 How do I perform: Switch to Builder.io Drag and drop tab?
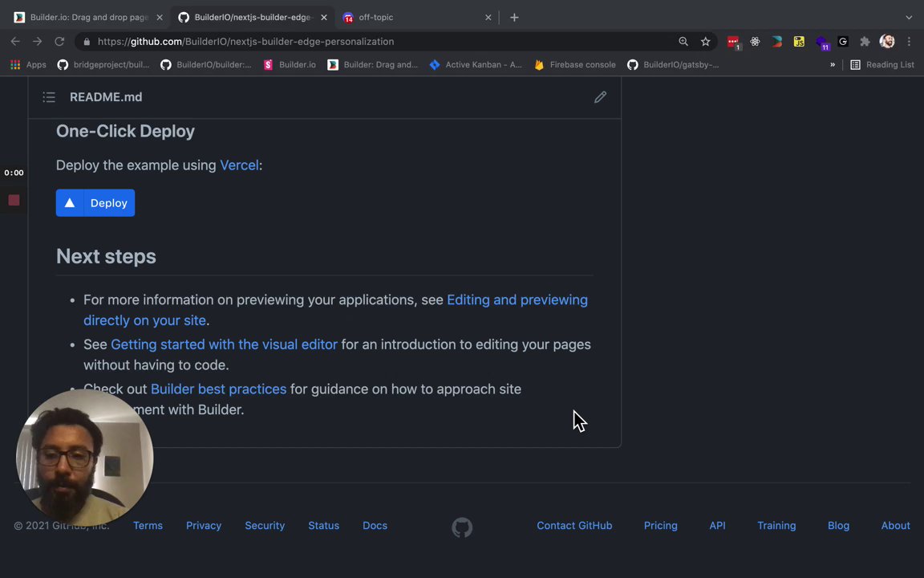click(88, 18)
